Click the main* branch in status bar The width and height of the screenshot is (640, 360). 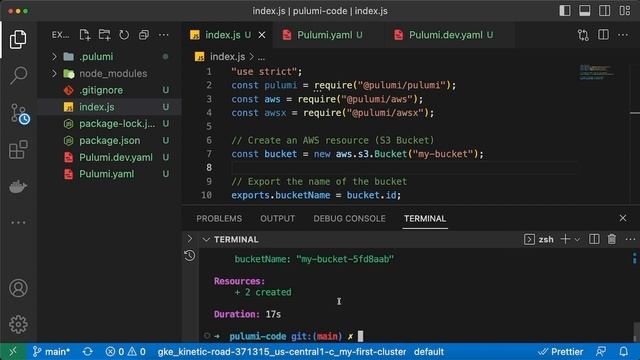[51, 351]
